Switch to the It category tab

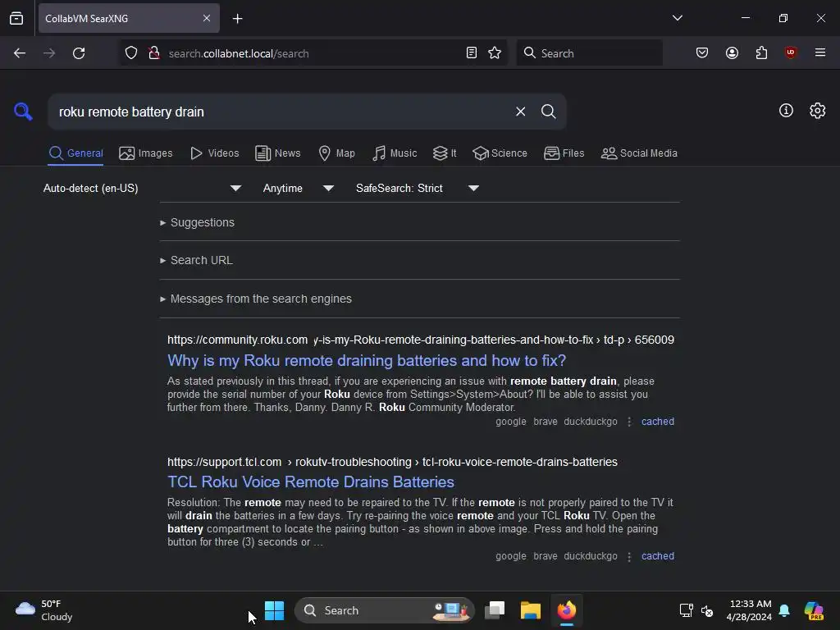click(x=445, y=153)
